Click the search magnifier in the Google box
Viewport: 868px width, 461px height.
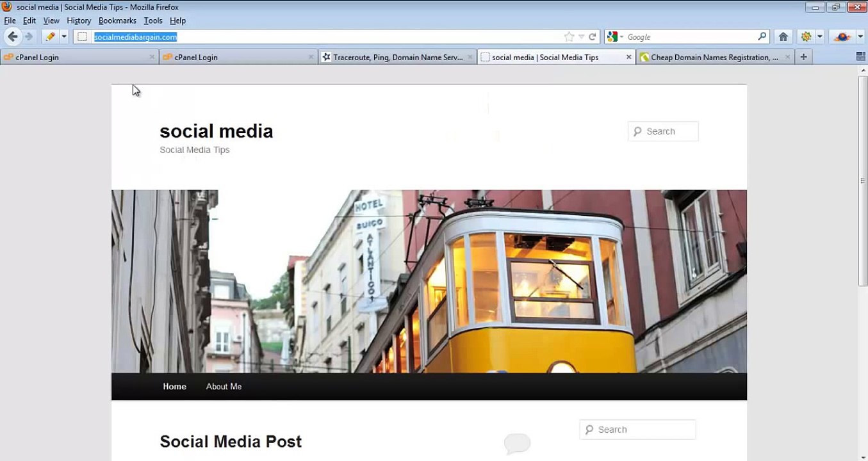pyautogui.click(x=762, y=36)
